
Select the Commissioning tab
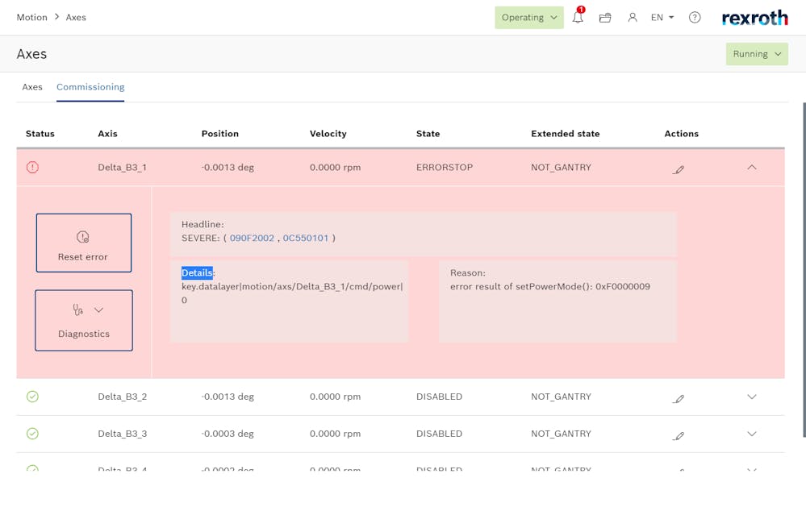90,87
